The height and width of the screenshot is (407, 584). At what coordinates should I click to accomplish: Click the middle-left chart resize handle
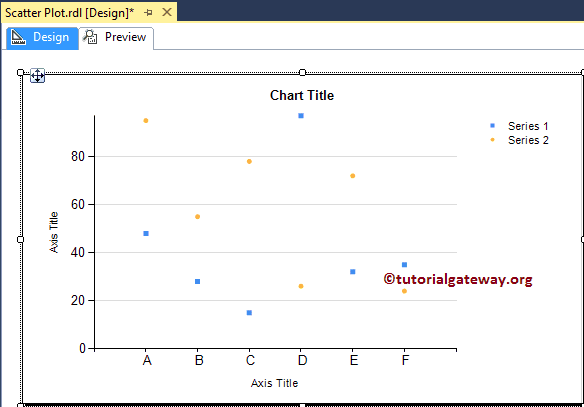coord(20,239)
